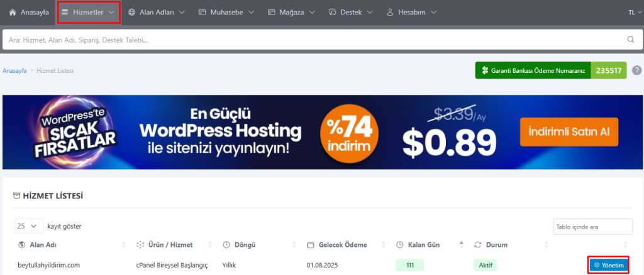Image resolution: width=644 pixels, height=275 pixels.
Task: Click the Mağaza store icon
Action: pos(271,13)
